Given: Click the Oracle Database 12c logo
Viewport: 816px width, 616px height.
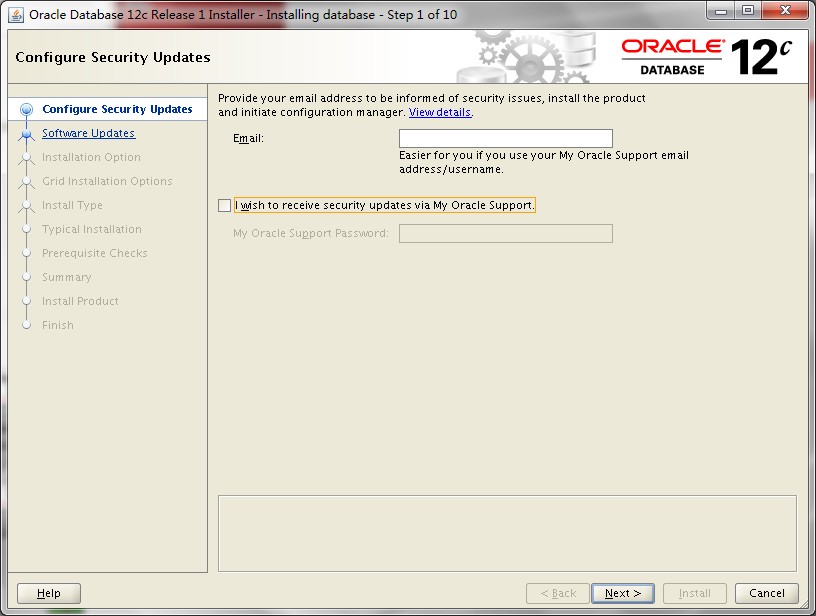Looking at the screenshot, I should (x=706, y=57).
